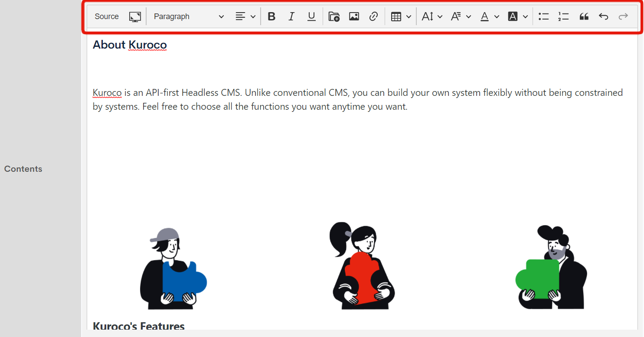Redo the last edit
Viewport: 644px width, 337px height.
[x=623, y=16]
